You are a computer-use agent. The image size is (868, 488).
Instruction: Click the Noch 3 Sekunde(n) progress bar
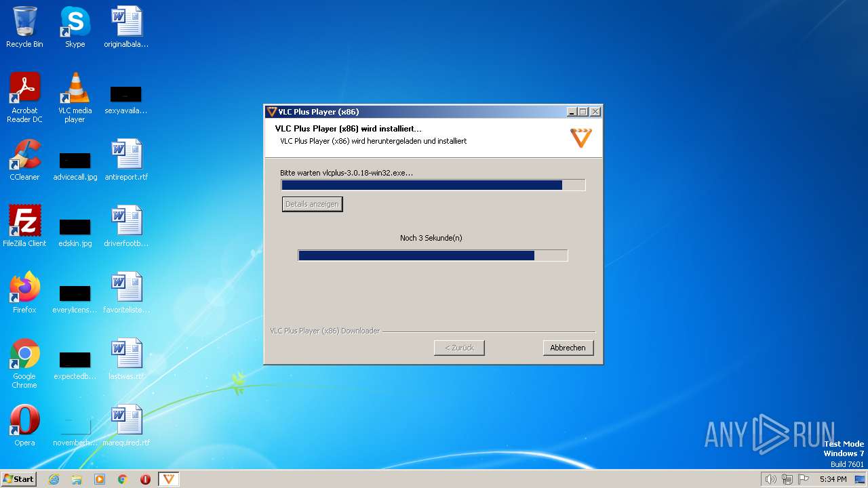433,256
